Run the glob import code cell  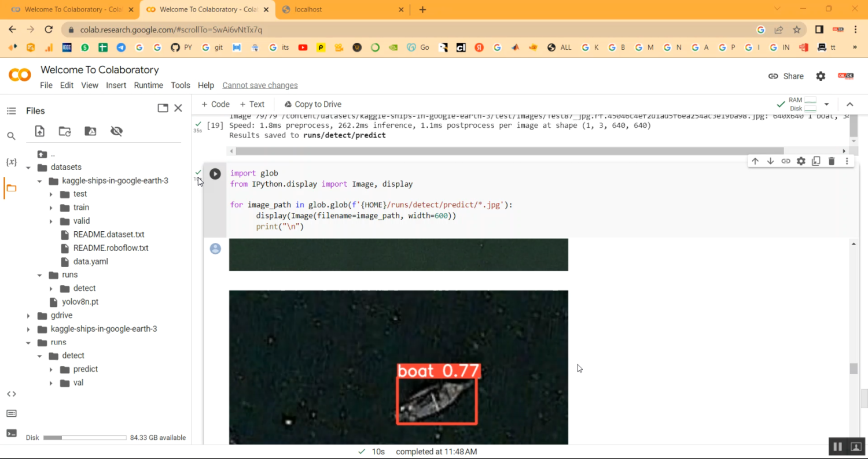[215, 173]
